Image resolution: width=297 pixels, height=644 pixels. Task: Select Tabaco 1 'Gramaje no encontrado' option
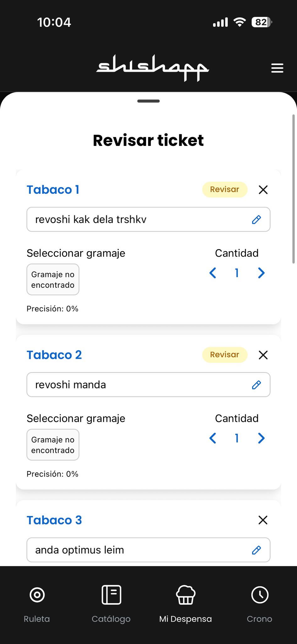point(53,280)
